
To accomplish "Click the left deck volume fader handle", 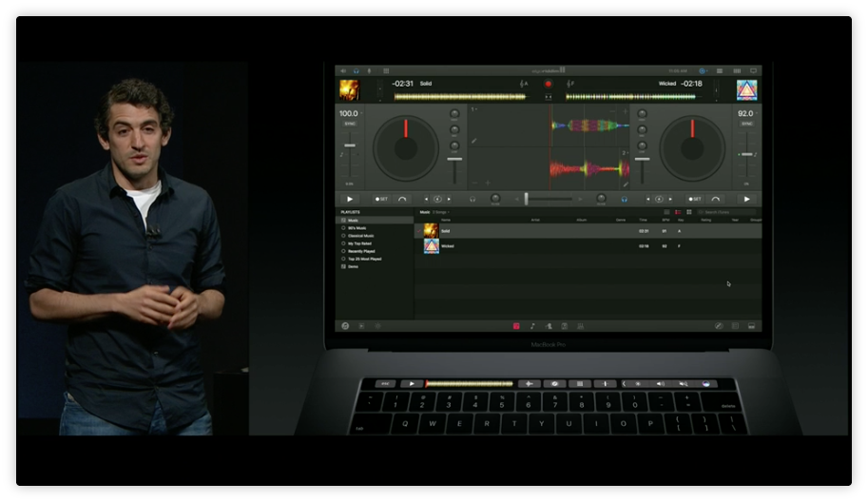I will click(x=454, y=160).
